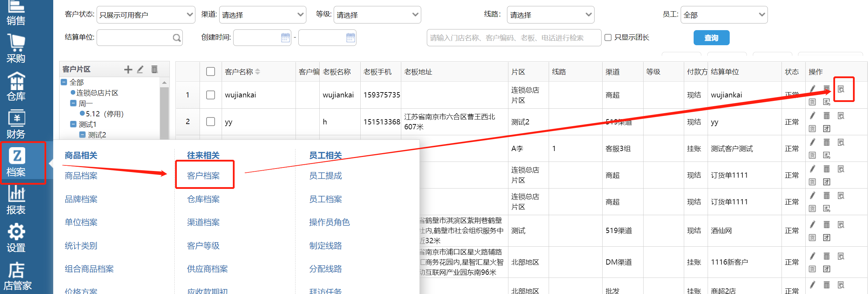Edit the 1116新客户 row
The image size is (868, 294).
(x=813, y=256)
